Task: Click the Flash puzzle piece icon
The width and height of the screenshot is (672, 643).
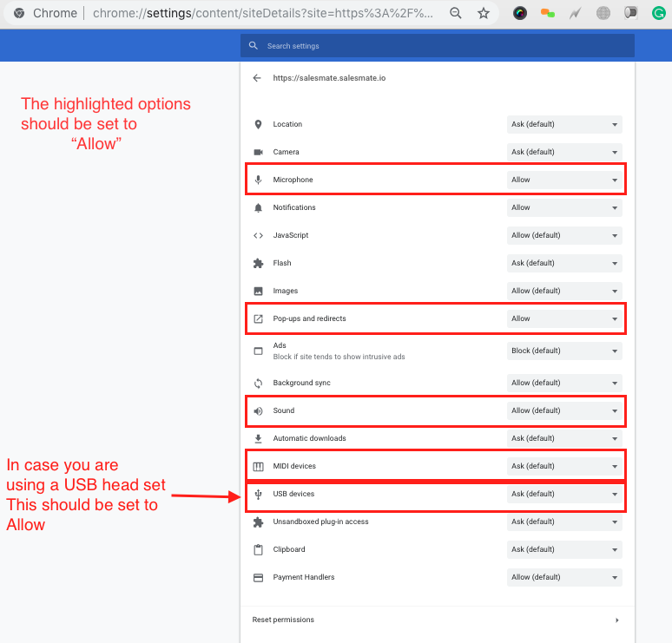Action: pyautogui.click(x=258, y=263)
